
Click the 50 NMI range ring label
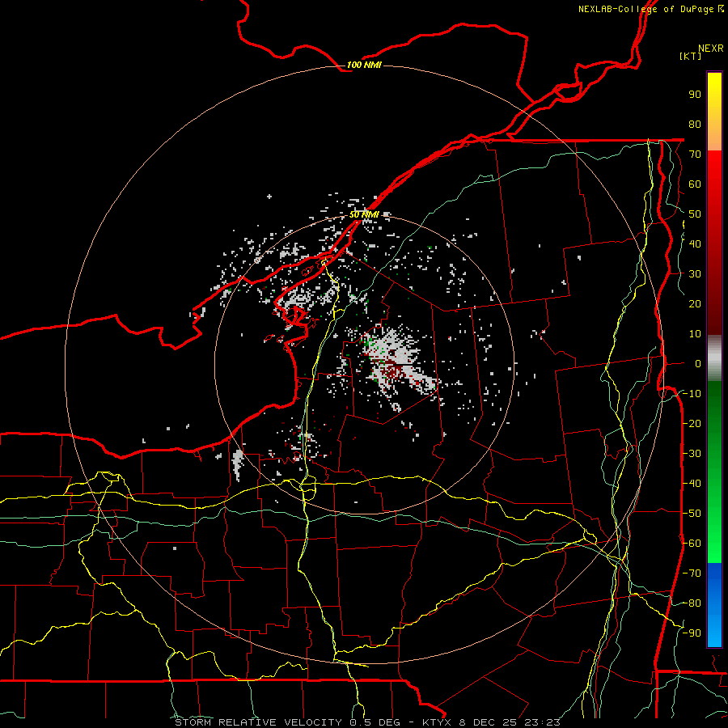pos(364,215)
